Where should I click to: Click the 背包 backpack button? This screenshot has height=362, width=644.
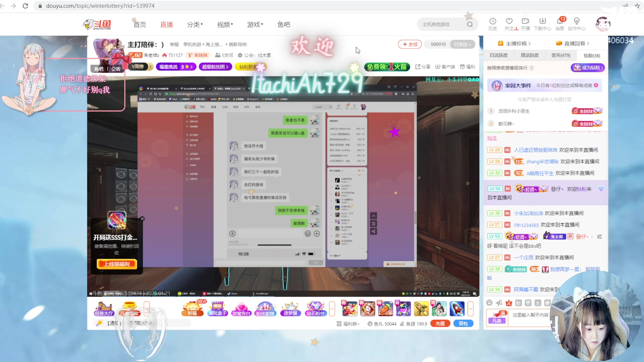coord(463,323)
